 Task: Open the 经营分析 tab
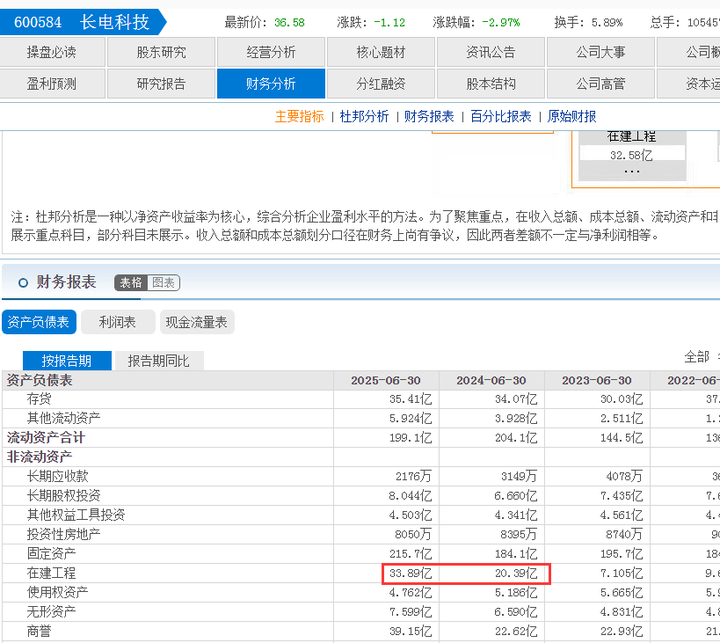point(271,52)
